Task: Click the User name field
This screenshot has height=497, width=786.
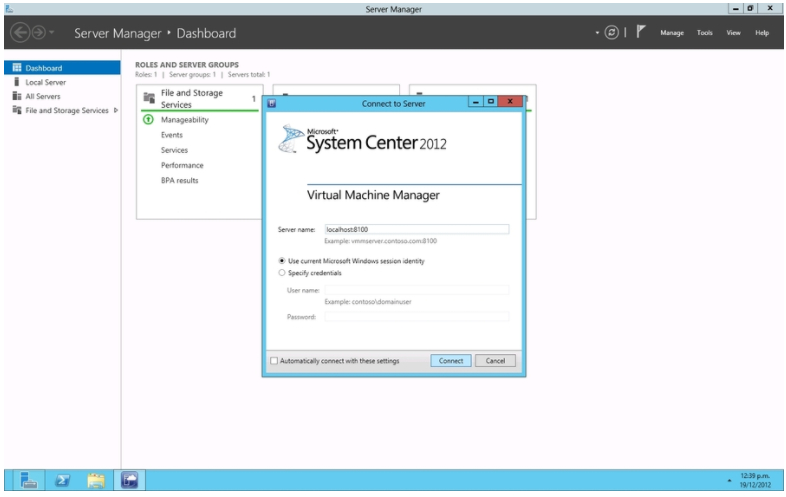Action: [417, 290]
